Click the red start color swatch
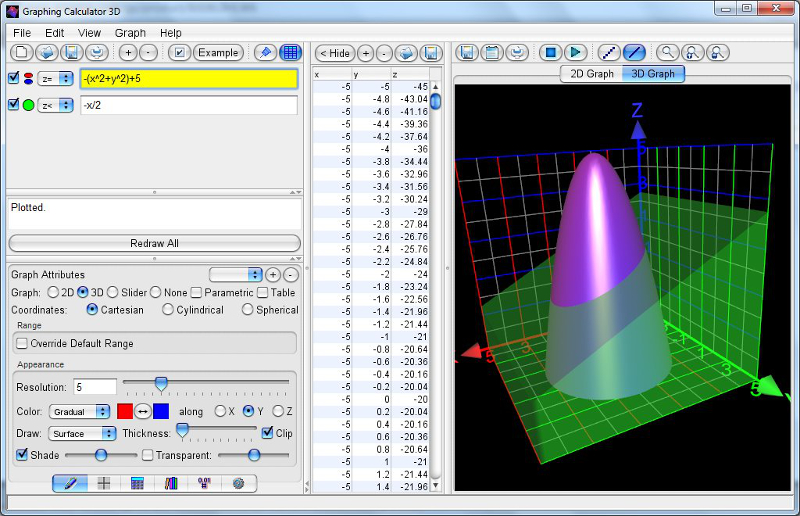Screen dimensions: 800x516 coord(125,411)
